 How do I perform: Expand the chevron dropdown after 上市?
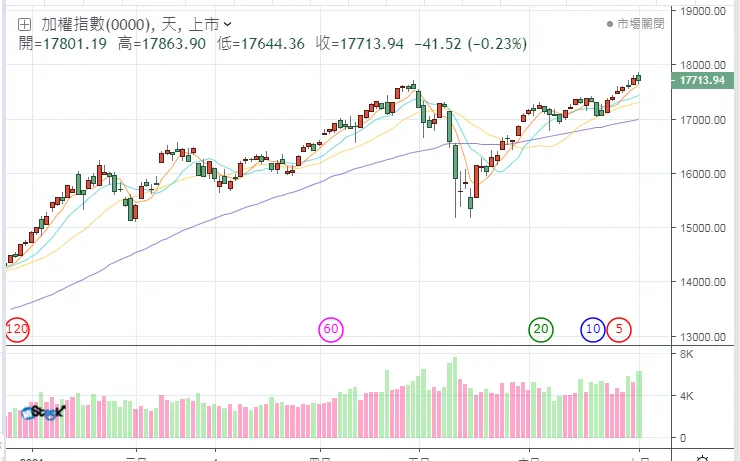tap(229, 24)
